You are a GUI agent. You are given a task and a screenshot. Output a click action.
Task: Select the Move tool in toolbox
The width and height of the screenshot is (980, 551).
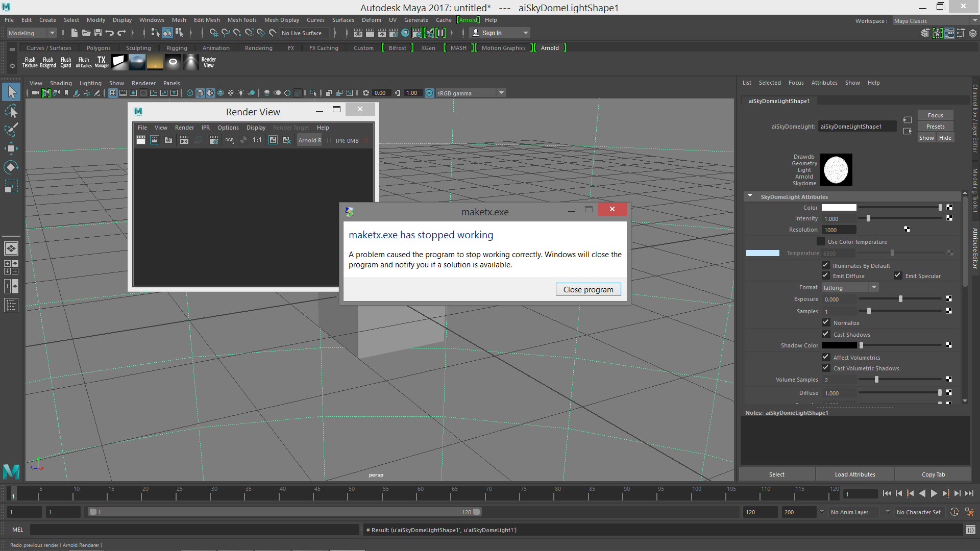(11, 148)
